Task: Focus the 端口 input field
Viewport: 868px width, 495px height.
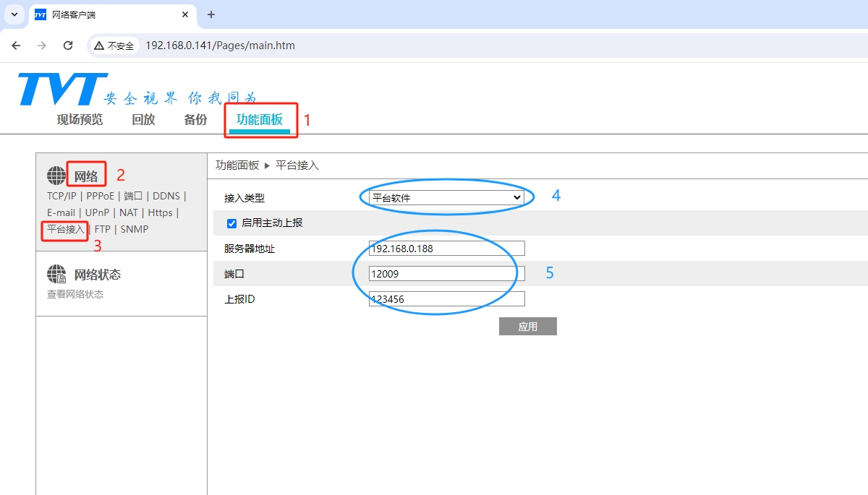Action: click(446, 274)
